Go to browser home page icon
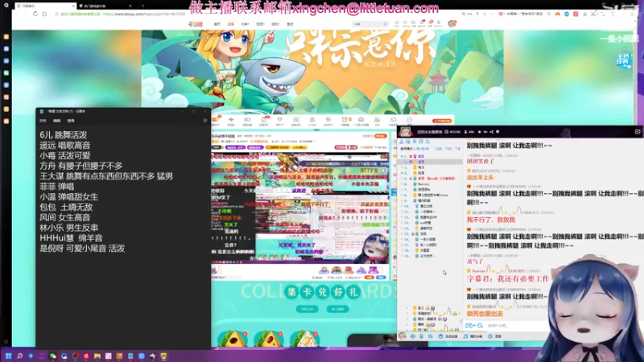The image size is (644, 362). pyautogui.click(x=44, y=14)
